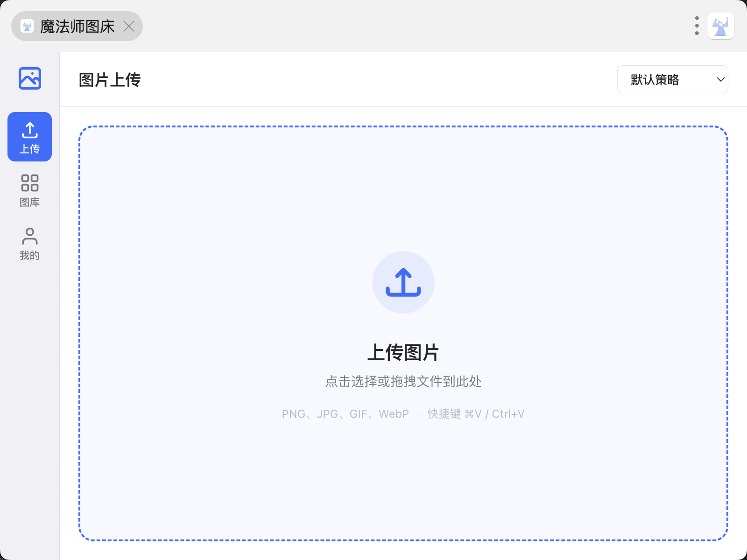Open the three-dot more options menu
The height and width of the screenshot is (560, 747).
pyautogui.click(x=697, y=26)
